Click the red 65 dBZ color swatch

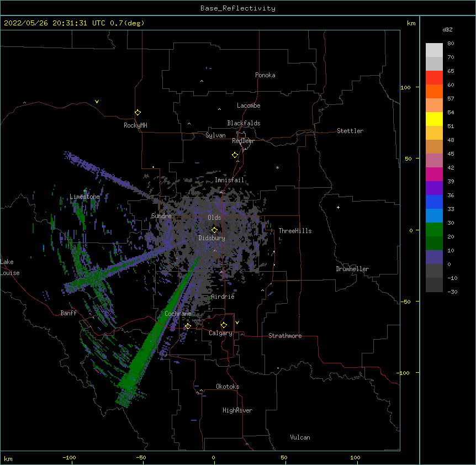coord(434,78)
